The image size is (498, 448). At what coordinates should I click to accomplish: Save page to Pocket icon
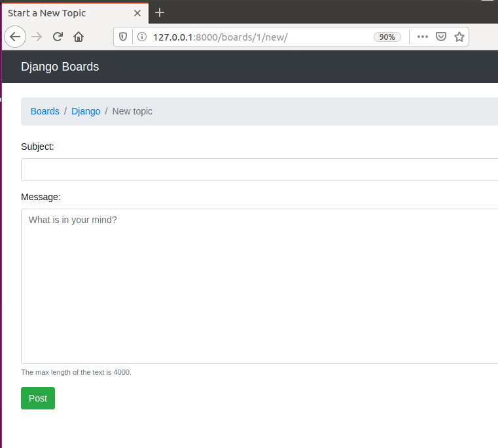pos(441,37)
